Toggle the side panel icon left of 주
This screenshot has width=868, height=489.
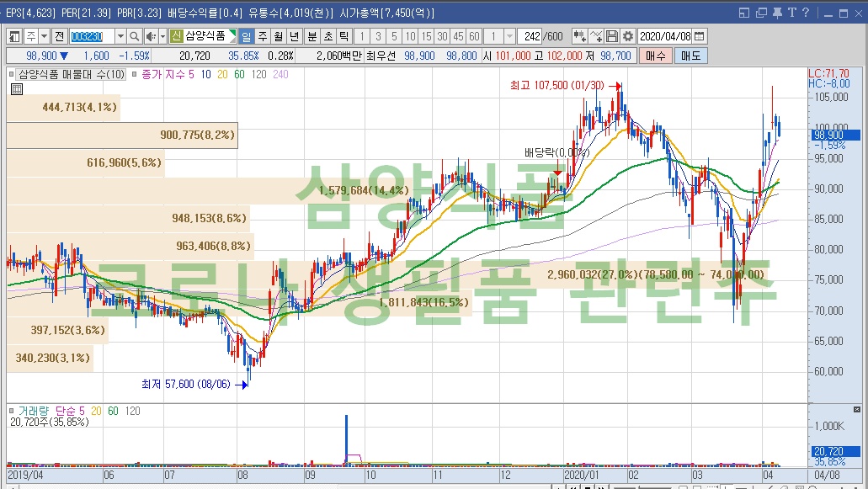coord(15,36)
